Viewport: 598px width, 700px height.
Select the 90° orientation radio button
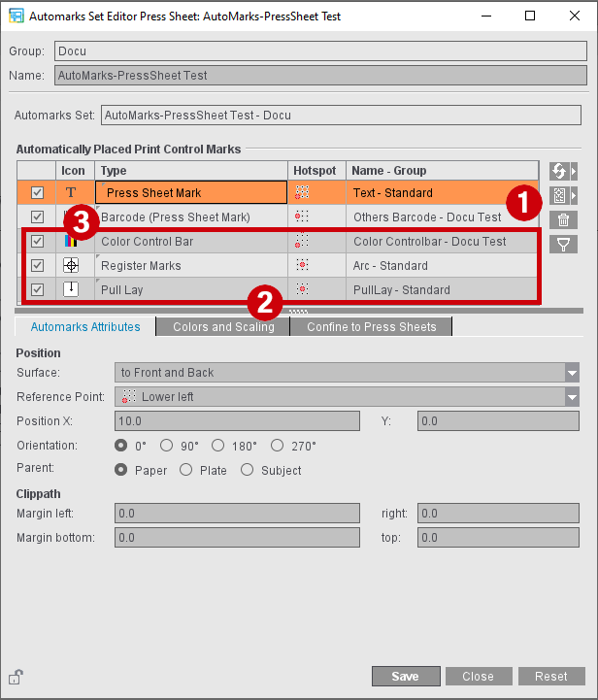(x=167, y=446)
